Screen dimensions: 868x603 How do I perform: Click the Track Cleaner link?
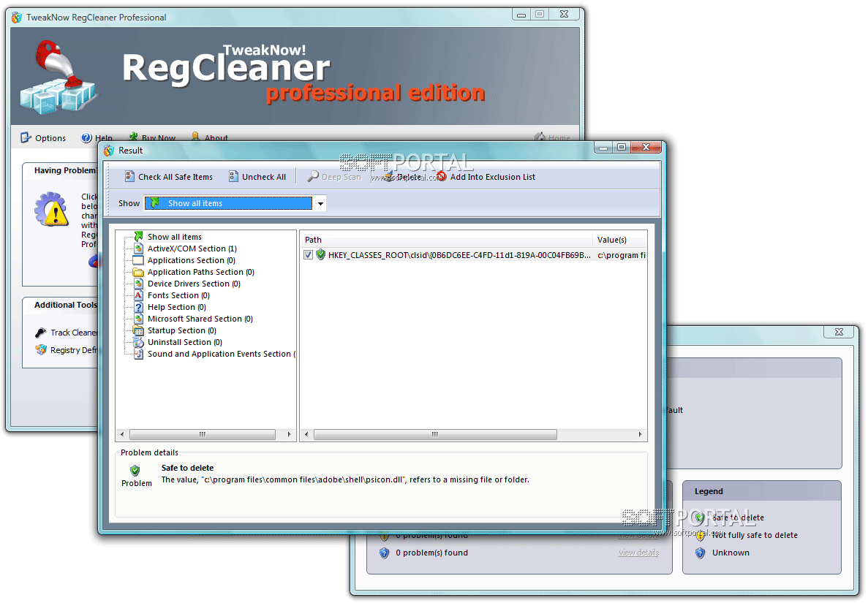click(x=73, y=333)
